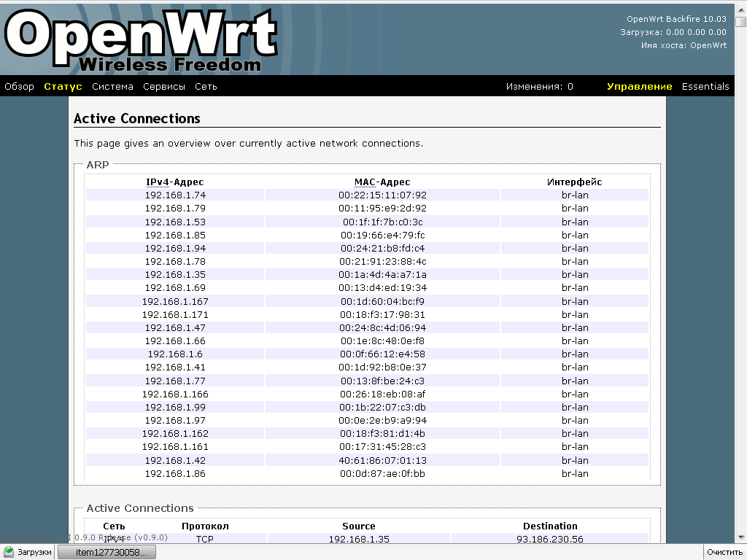Select the ARP row for 192.168.1.74
Image resolution: width=747 pixels, height=560 pixels.
[x=175, y=195]
